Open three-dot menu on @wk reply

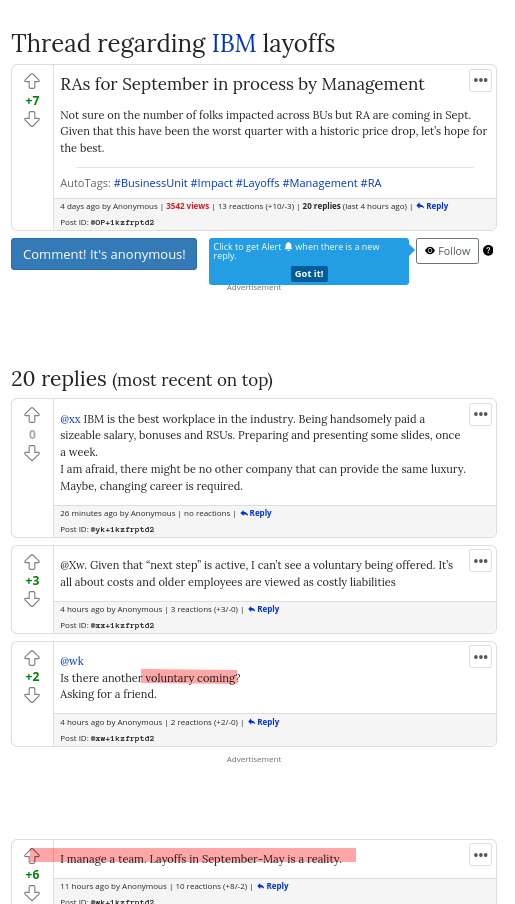pos(480,657)
